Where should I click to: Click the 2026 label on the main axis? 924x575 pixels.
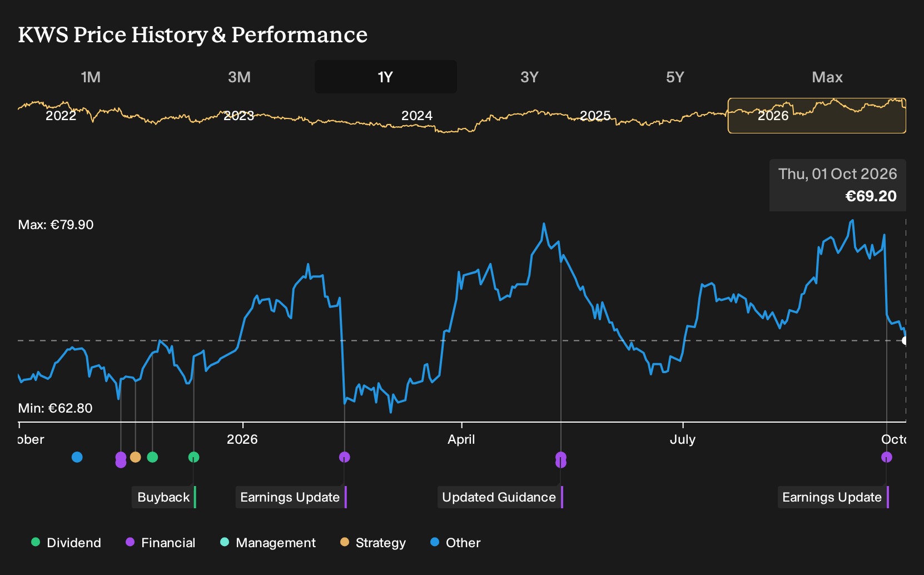click(x=242, y=439)
